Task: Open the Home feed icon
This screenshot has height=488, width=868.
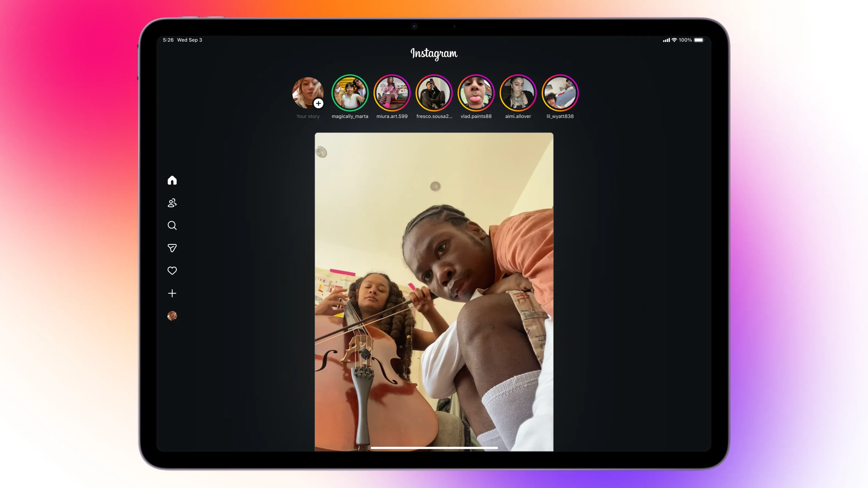Action: [x=172, y=180]
